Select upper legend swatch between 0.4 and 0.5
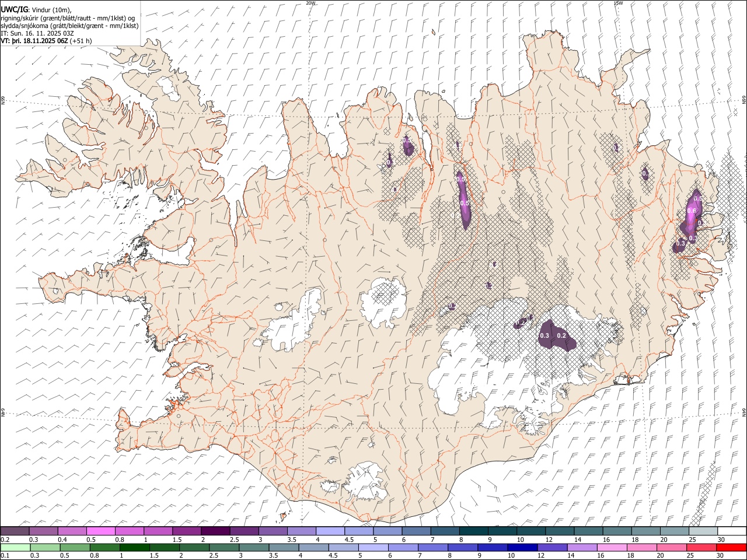 72,531
